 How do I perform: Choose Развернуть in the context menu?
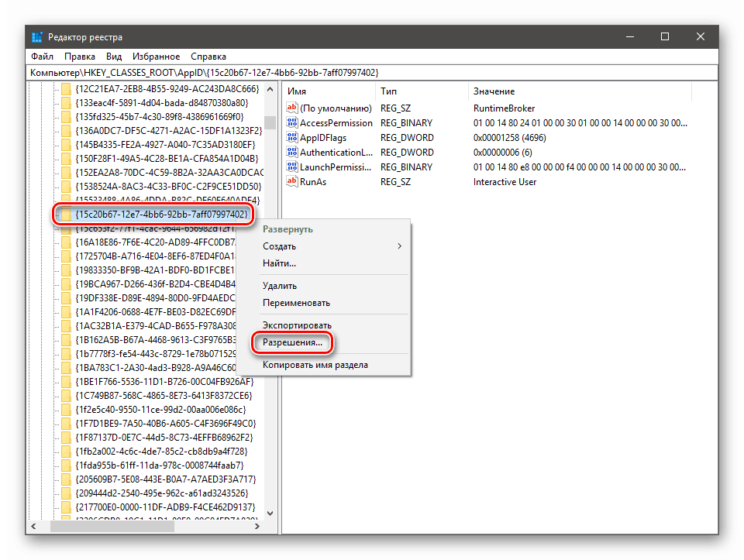point(288,229)
